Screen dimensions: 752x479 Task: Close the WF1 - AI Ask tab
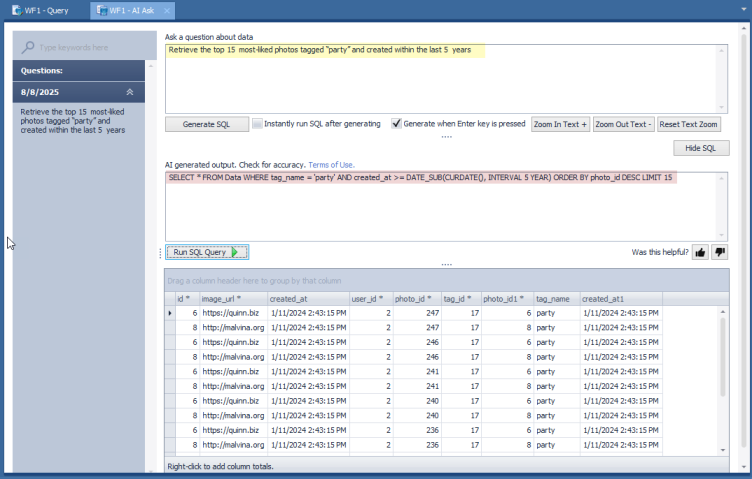(168, 11)
